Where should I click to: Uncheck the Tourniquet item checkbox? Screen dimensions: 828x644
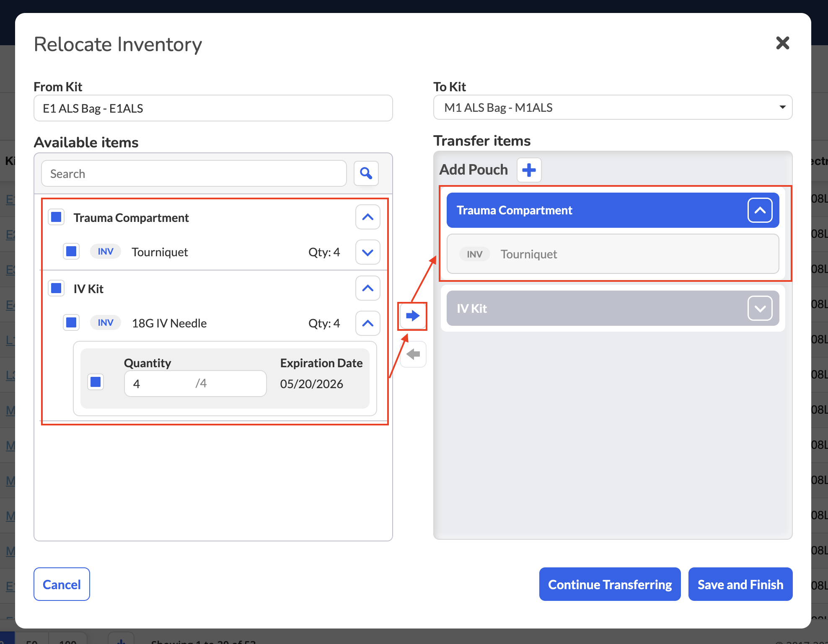click(71, 251)
